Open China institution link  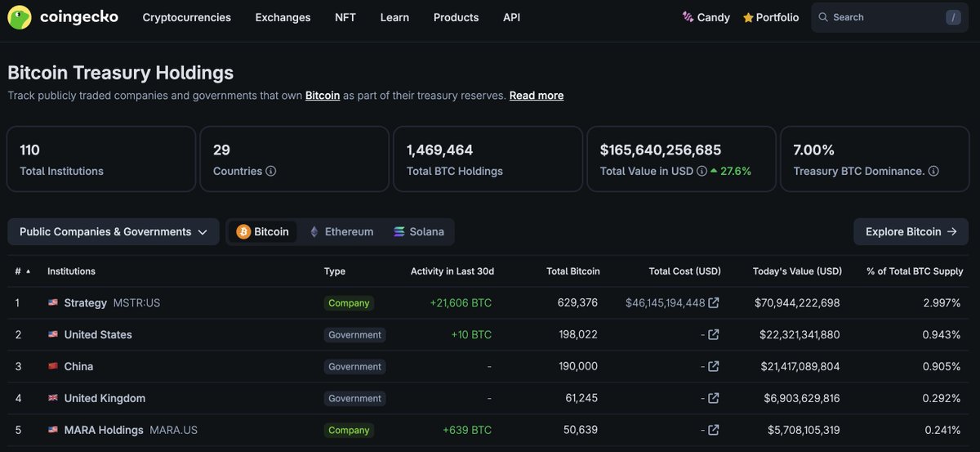point(78,367)
